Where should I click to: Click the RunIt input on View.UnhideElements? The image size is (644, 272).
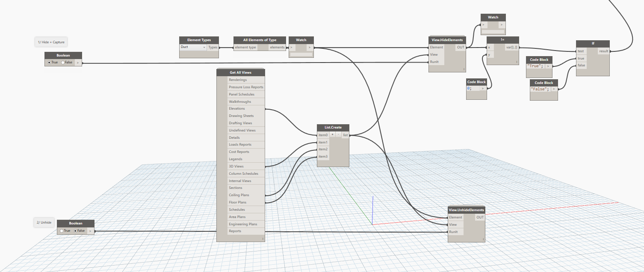click(453, 232)
